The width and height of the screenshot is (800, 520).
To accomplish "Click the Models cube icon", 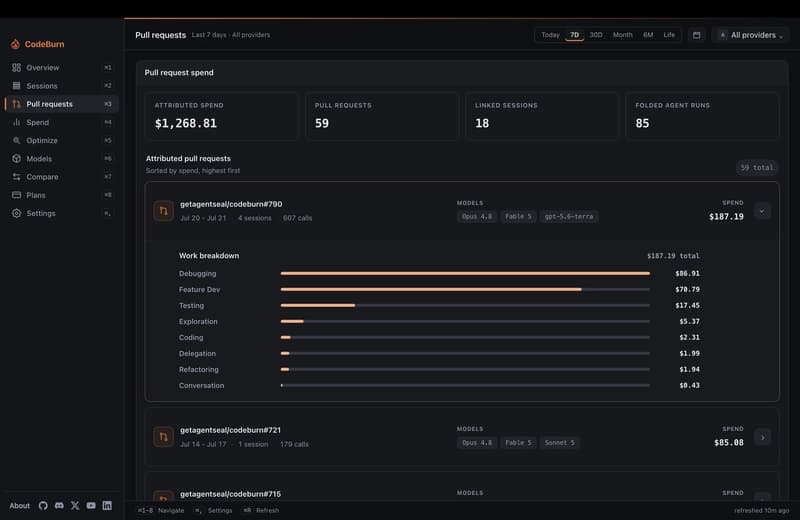I will [x=16, y=159].
